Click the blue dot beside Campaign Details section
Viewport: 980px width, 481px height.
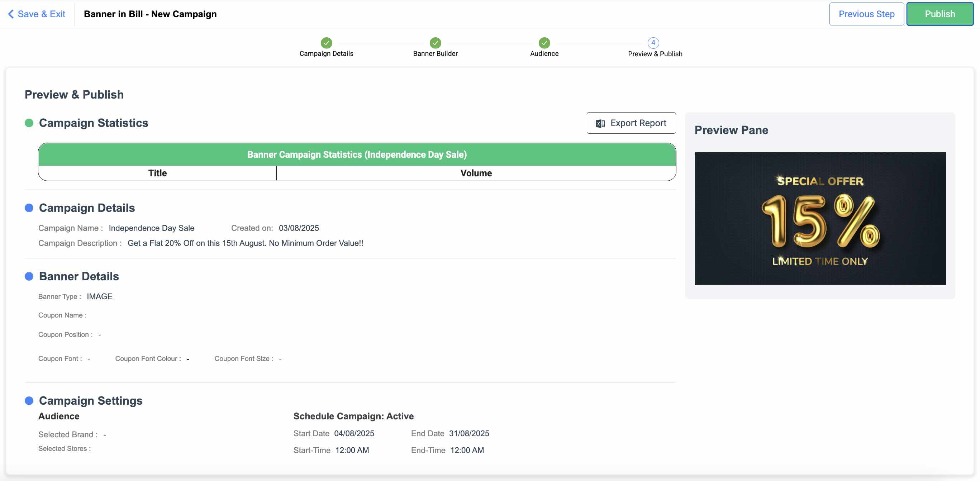click(x=29, y=208)
